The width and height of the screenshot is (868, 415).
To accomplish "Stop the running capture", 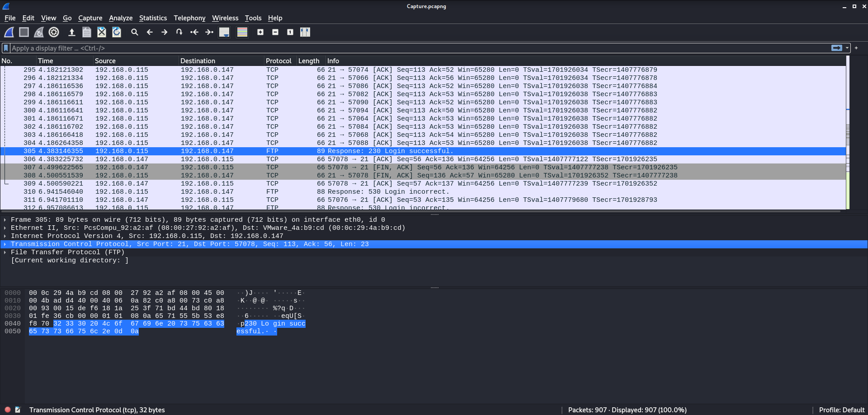I will (x=24, y=32).
